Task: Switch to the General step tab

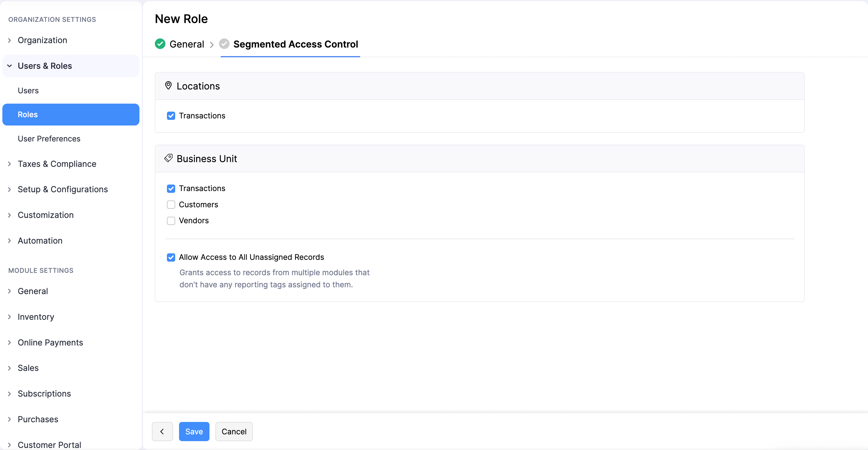Action: [187, 44]
